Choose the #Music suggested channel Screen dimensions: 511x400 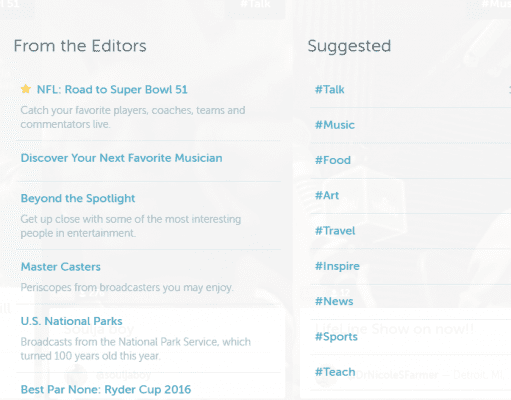335,125
